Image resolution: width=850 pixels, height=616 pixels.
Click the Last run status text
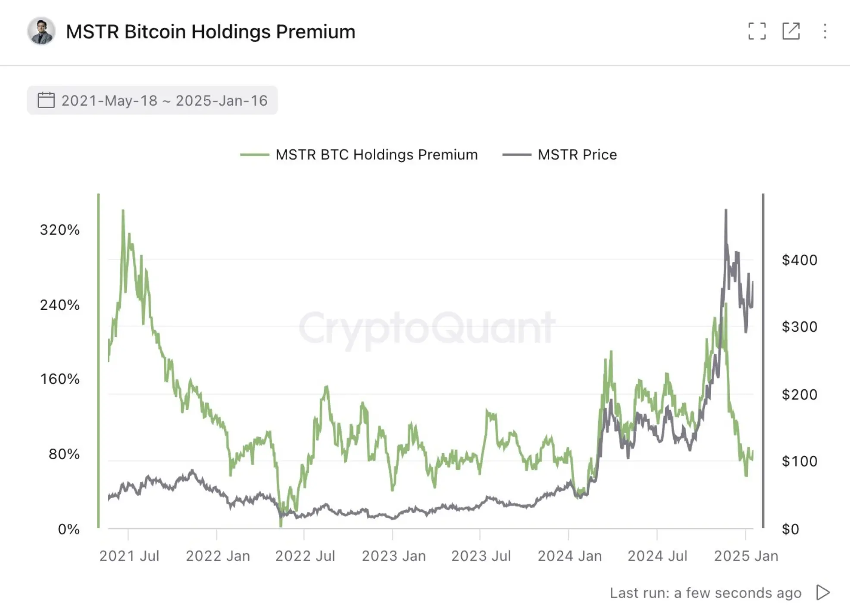(706, 593)
